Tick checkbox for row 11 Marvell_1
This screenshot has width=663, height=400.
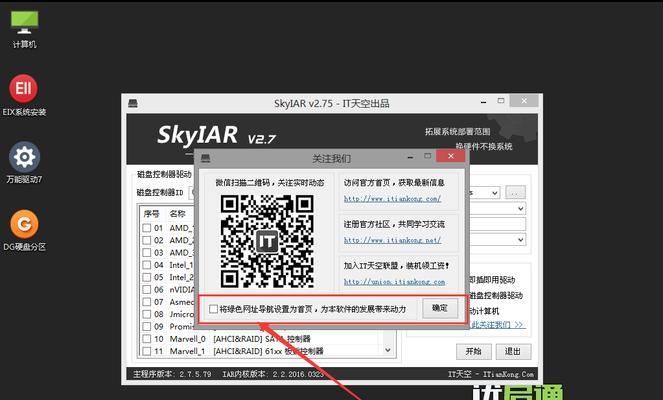point(147,351)
